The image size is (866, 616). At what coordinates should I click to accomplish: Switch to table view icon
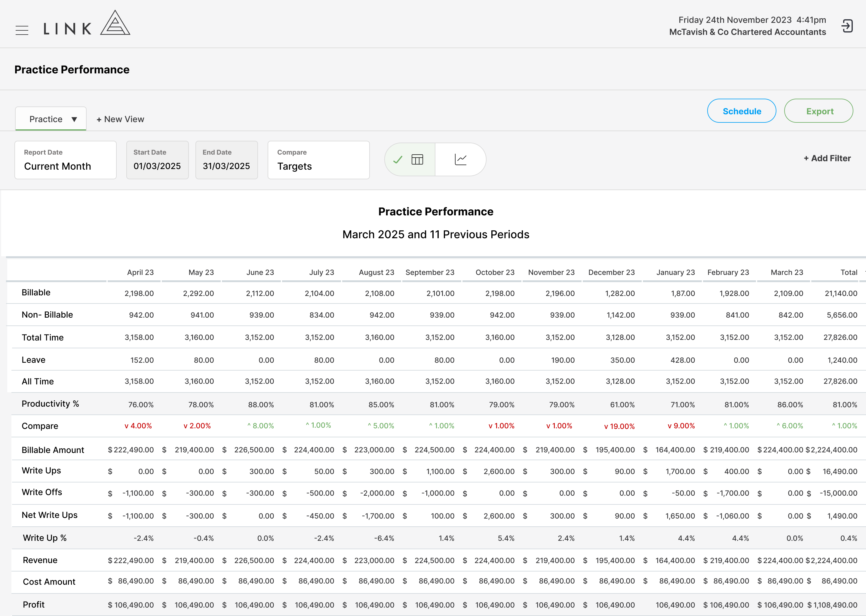pos(417,159)
